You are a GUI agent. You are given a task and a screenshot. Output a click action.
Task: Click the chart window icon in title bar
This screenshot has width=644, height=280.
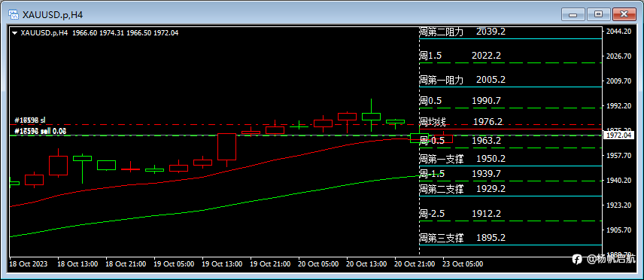13,14
